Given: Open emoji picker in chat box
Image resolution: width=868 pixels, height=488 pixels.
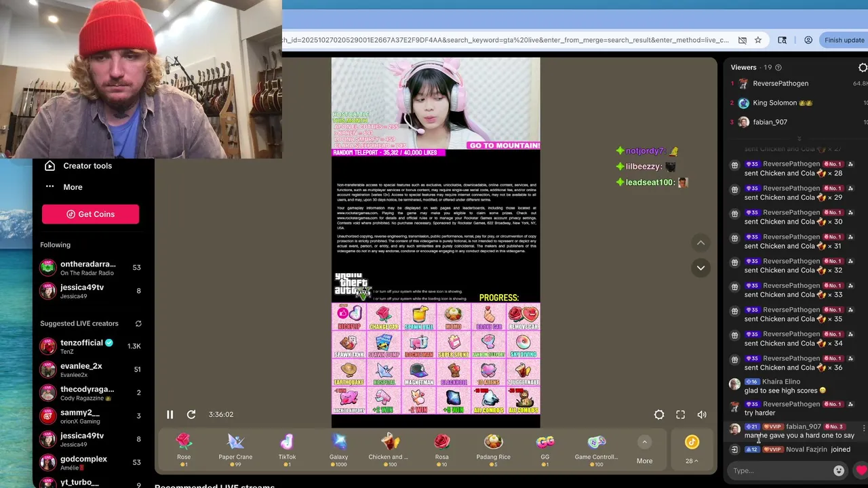Looking at the screenshot, I should coord(839,470).
